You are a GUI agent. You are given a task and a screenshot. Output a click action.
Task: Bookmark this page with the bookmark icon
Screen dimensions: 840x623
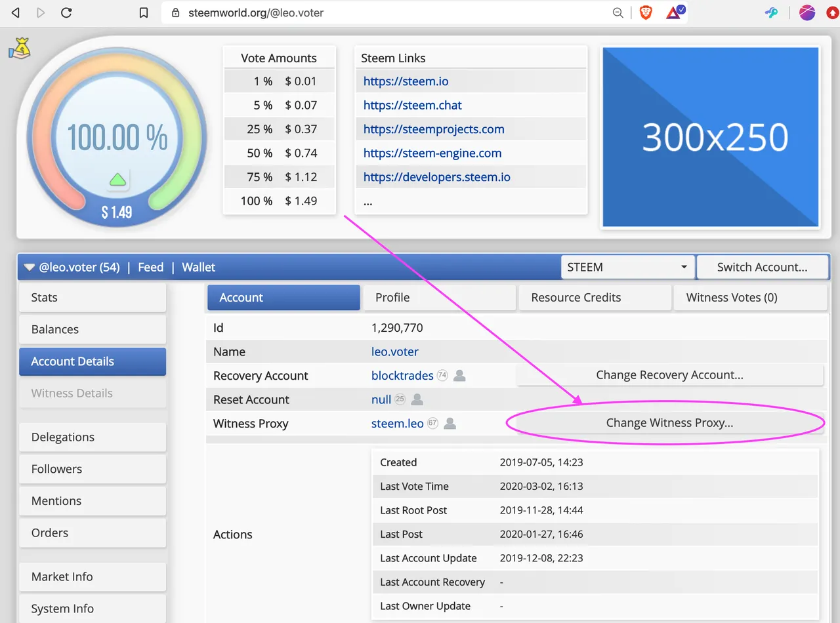(x=144, y=12)
